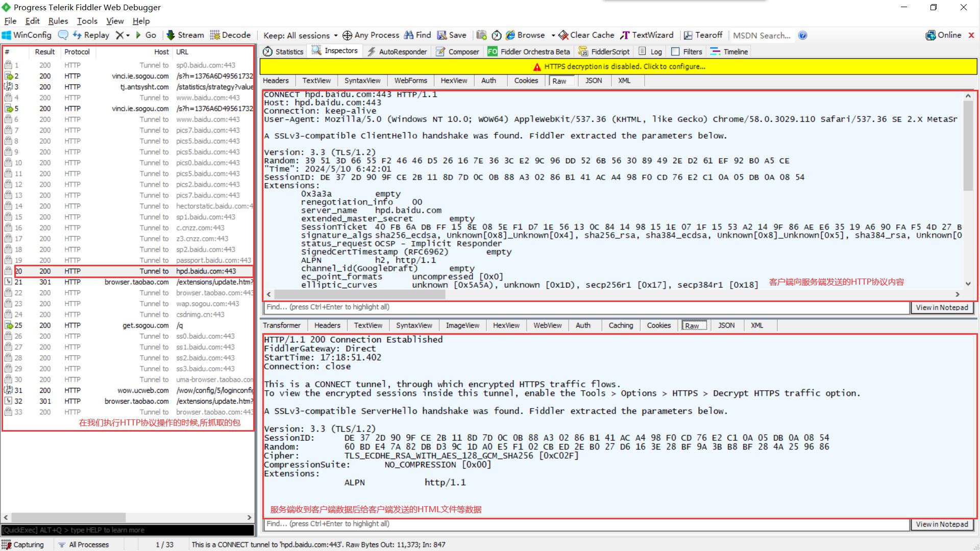Click the timer stopwatch icon

click(x=497, y=35)
